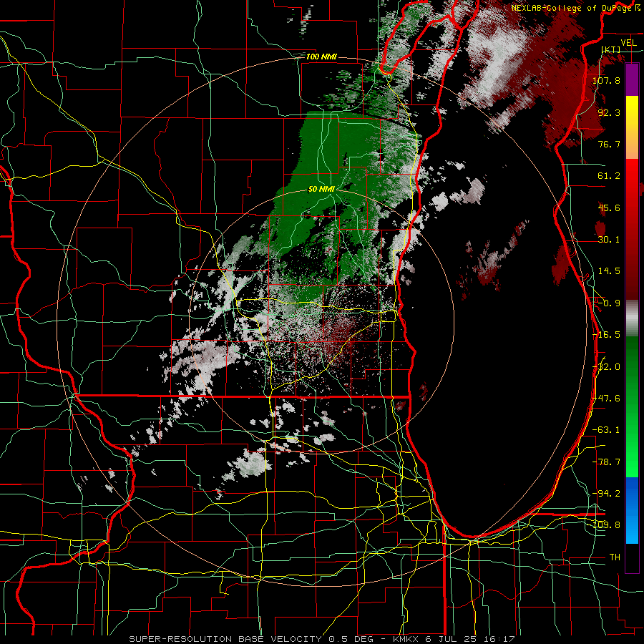Image resolution: width=644 pixels, height=644 pixels.
Task: Pick the purple segment of the color bar
Action: click(632, 79)
